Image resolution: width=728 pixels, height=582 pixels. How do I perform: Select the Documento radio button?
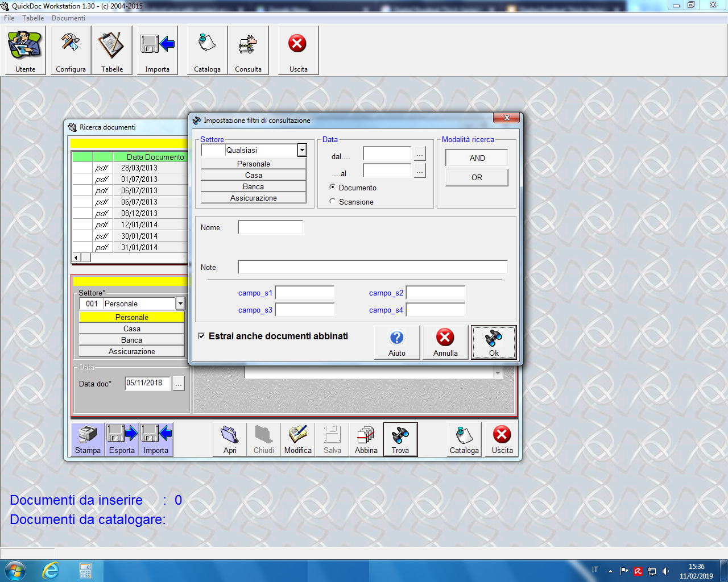click(x=333, y=187)
